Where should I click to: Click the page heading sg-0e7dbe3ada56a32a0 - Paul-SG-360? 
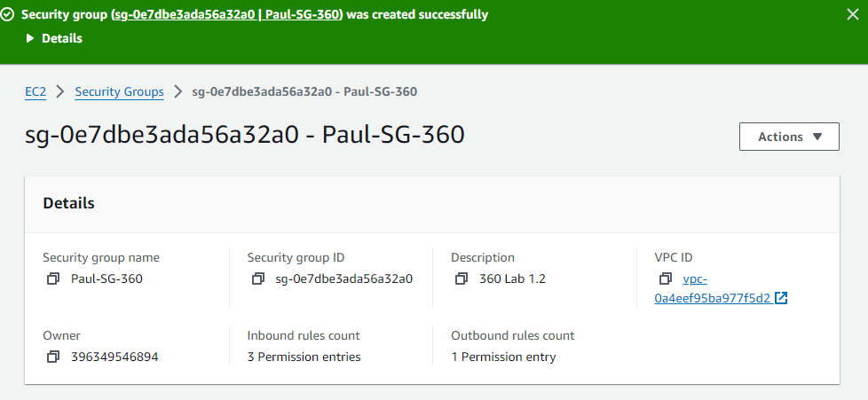click(x=245, y=136)
